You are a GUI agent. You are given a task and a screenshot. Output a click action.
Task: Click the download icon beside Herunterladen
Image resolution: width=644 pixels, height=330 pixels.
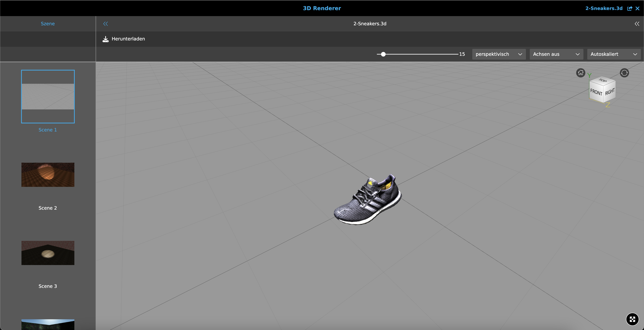click(x=105, y=39)
